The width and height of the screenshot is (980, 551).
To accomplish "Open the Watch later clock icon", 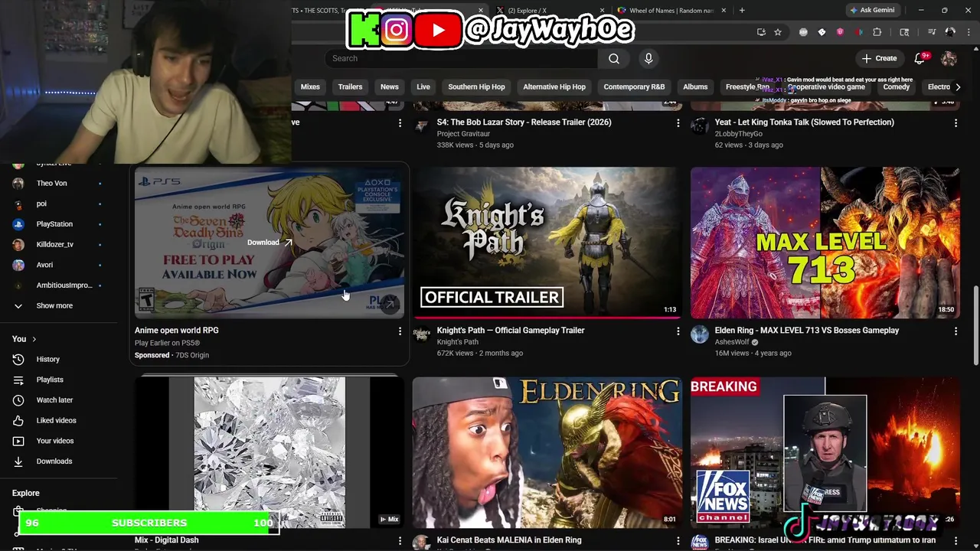I will tap(18, 399).
